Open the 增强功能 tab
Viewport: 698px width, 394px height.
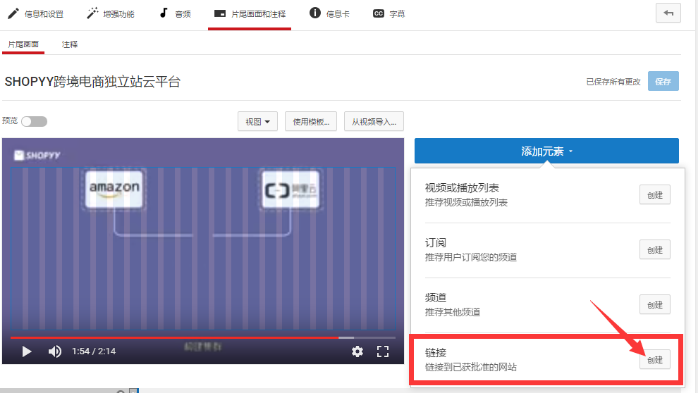[110, 14]
